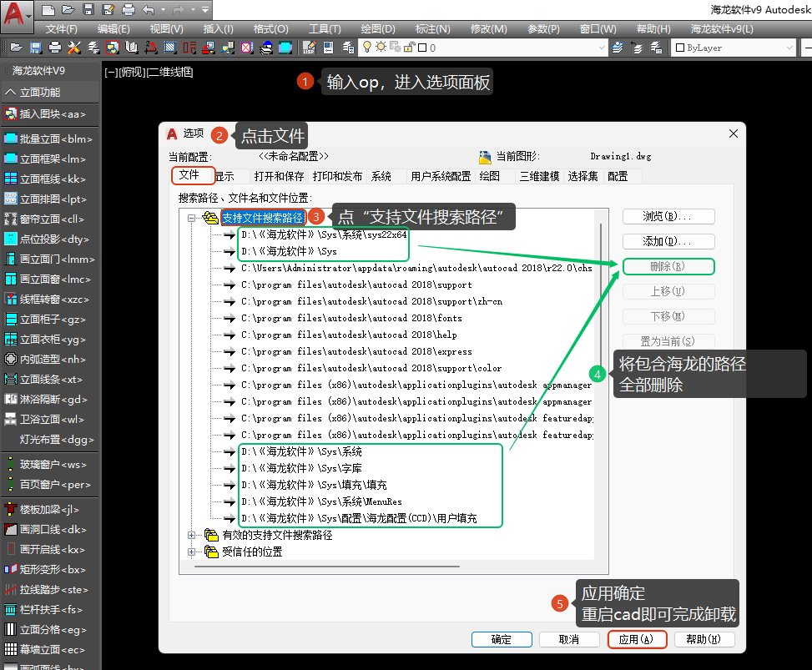The width and height of the screenshot is (812, 670).
Task: Confirm the dialog with 确定
Action: [502, 639]
